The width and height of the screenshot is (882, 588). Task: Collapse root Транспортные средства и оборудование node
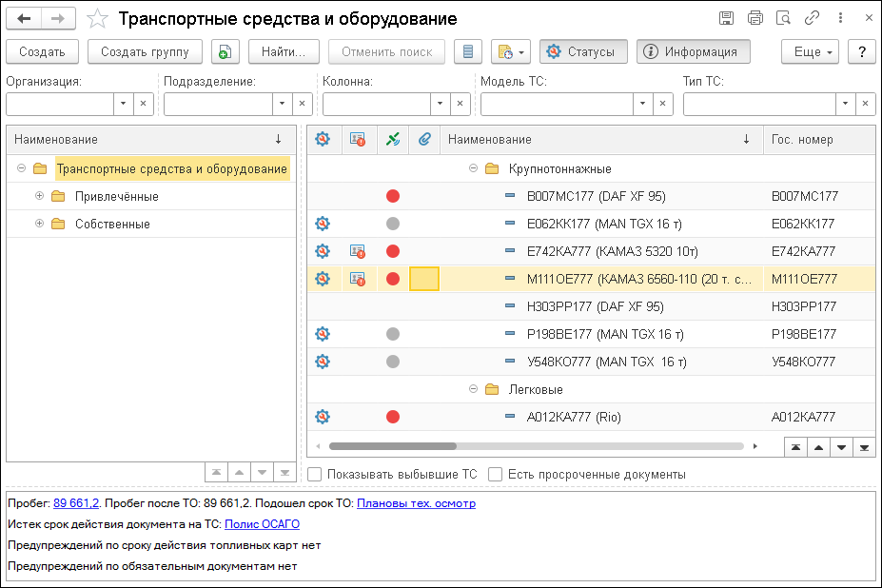[x=21, y=168]
